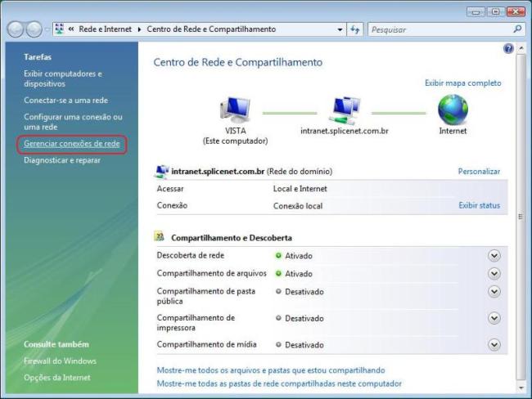Open Mostre-me todas as pastas de rede link

pos(279,383)
